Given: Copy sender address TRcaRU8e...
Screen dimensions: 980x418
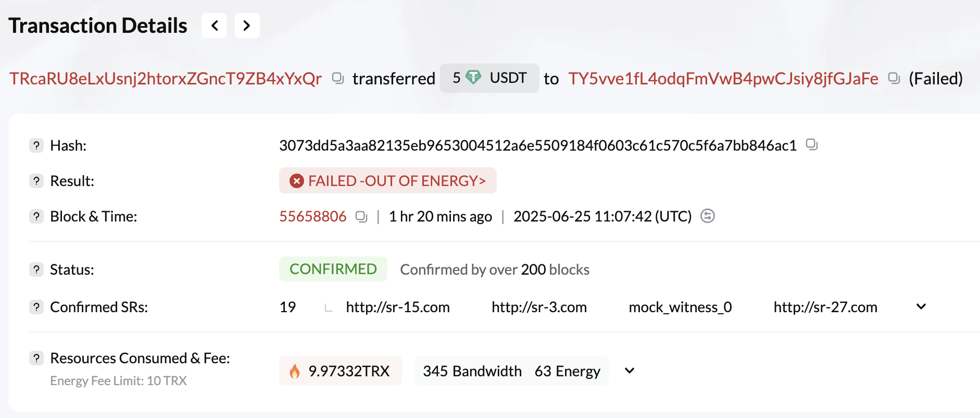Looking at the screenshot, I should point(338,78).
